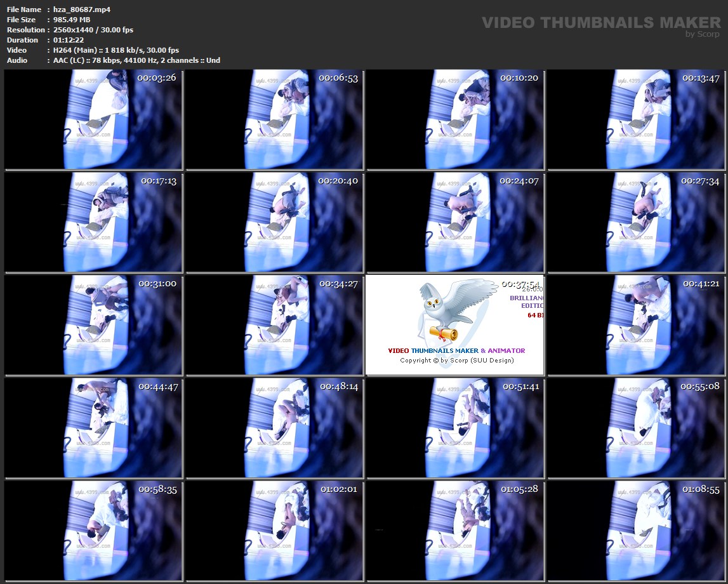This screenshot has height=584, width=728.
Task: Click the thumbnail at 00:20:40
Action: pos(275,222)
